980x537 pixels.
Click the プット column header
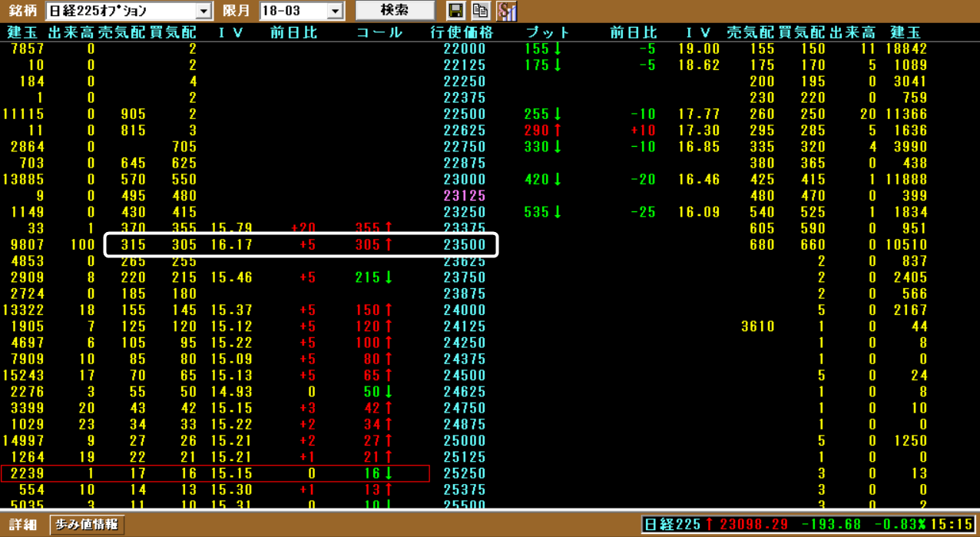pyautogui.click(x=548, y=33)
